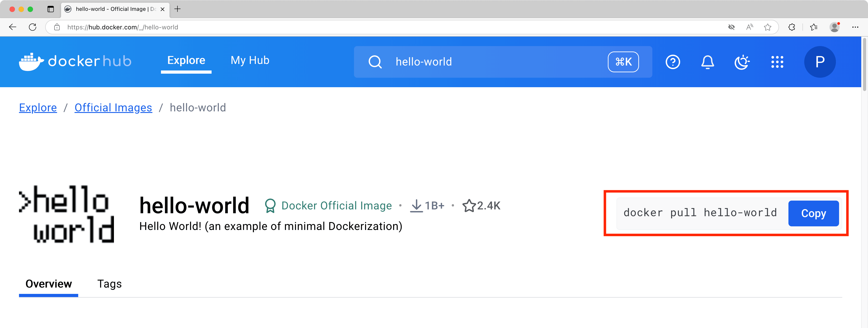Close the hello-world browser tab

pos(163,9)
